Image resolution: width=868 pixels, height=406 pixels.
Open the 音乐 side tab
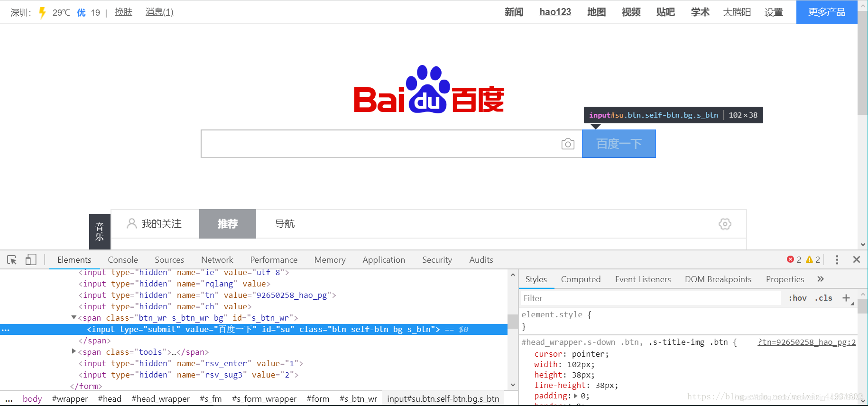(x=100, y=231)
